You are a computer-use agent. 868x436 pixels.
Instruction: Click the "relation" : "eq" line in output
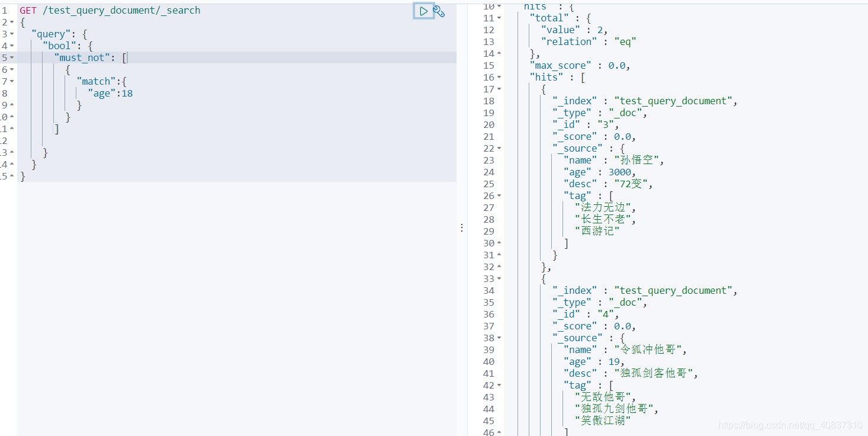589,41
